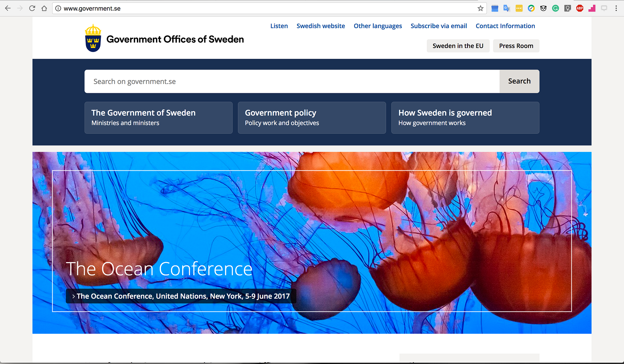Reload the page
Viewport: 624px width, 364px height.
(x=32, y=8)
